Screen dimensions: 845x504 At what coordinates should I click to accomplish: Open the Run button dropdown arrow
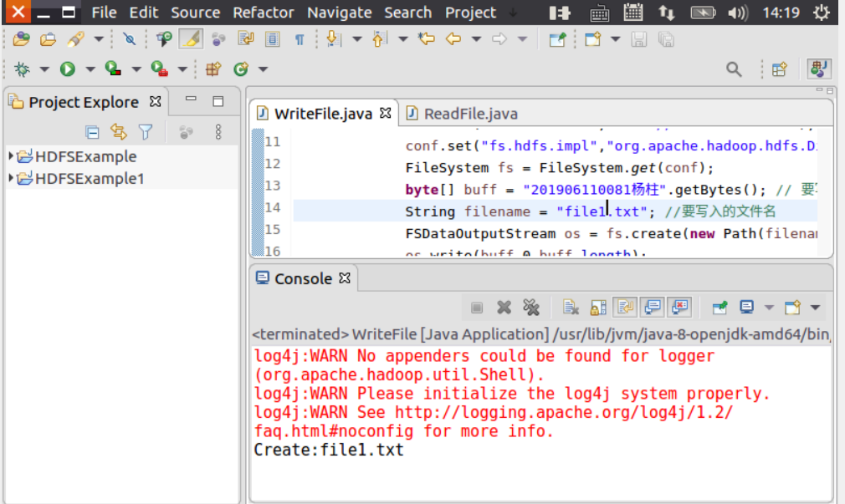[90, 69]
